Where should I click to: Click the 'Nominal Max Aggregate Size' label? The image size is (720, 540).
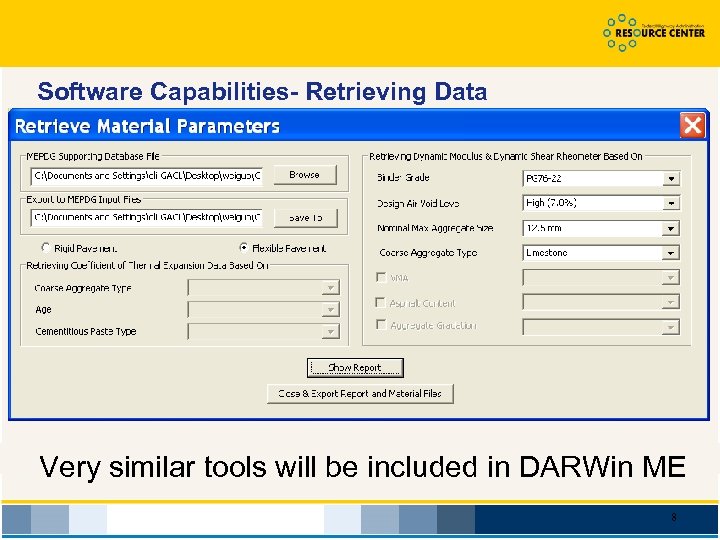435,228
